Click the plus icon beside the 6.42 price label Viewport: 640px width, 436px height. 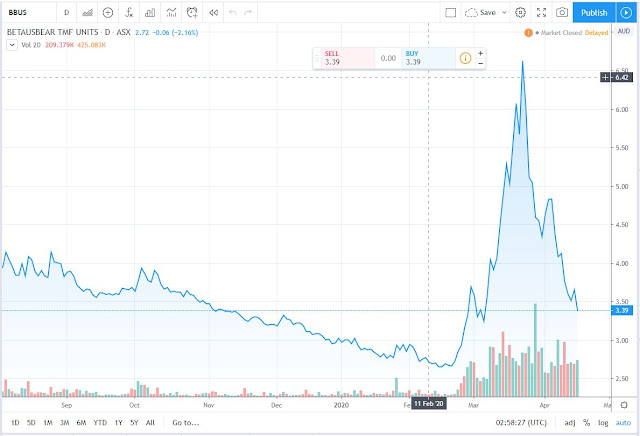pyautogui.click(x=605, y=77)
